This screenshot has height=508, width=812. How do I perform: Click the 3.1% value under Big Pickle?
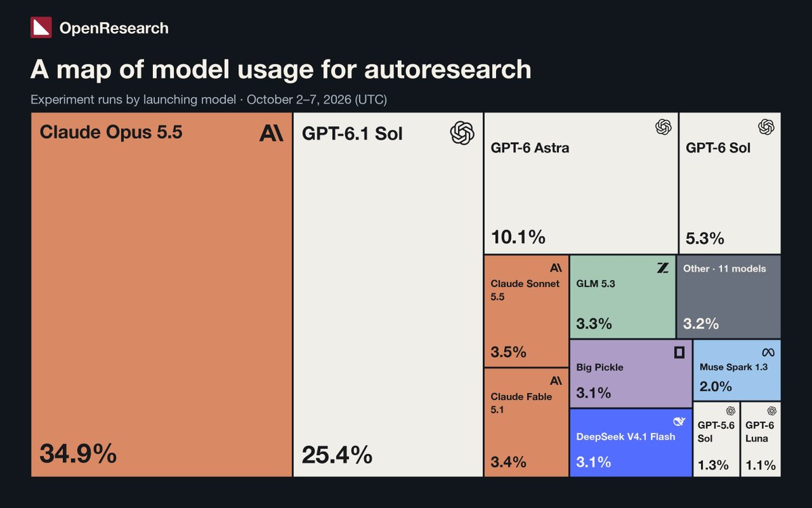pos(593,392)
